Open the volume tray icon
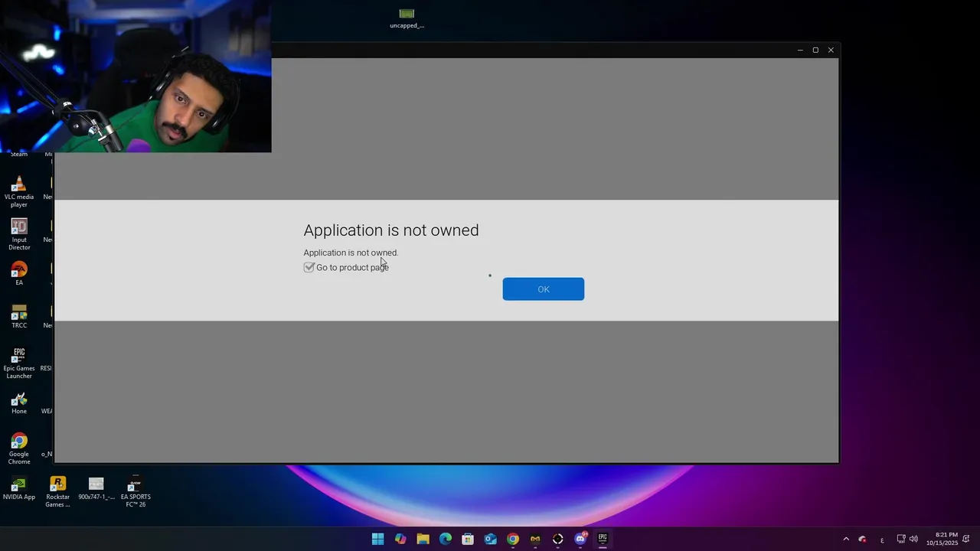980x551 pixels. pyautogui.click(x=913, y=539)
